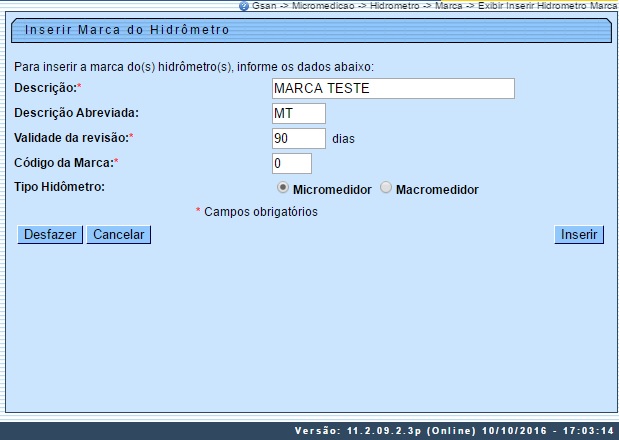Click the 'Descrição:' label
This screenshot has height=440, width=619.
(x=47, y=88)
